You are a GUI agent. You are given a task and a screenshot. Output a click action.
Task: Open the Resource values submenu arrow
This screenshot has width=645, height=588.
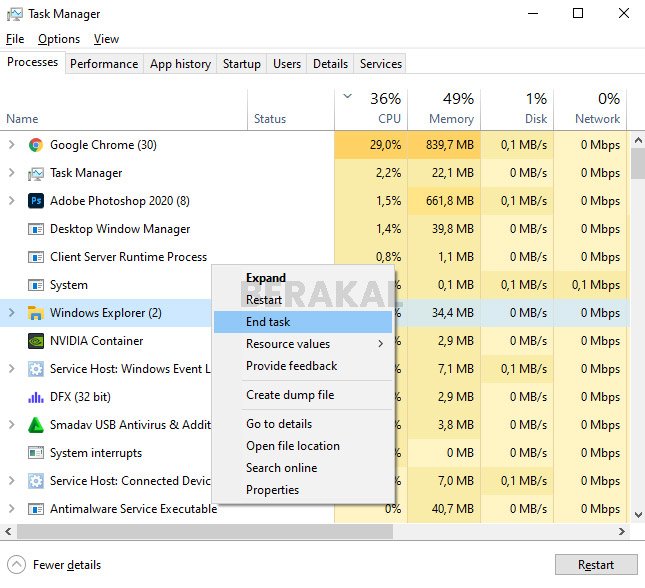point(381,344)
